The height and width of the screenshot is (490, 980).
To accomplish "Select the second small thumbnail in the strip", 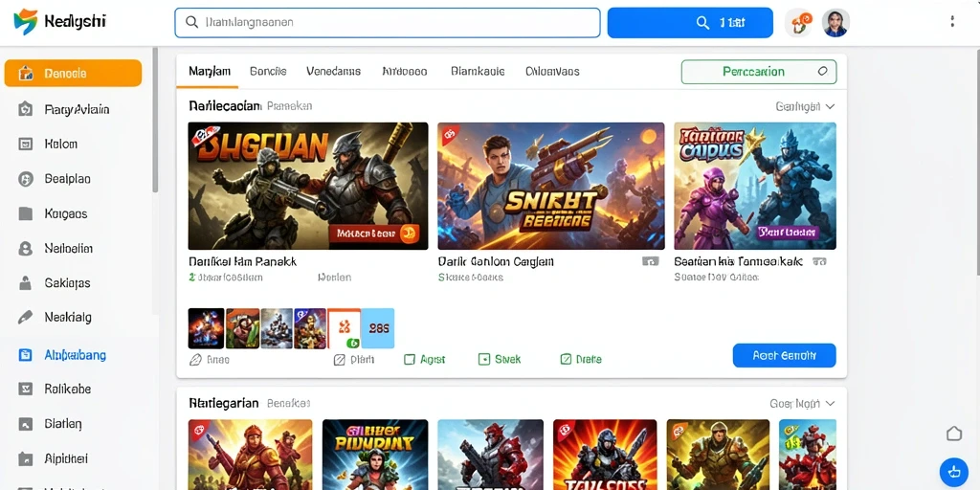I will [242, 328].
